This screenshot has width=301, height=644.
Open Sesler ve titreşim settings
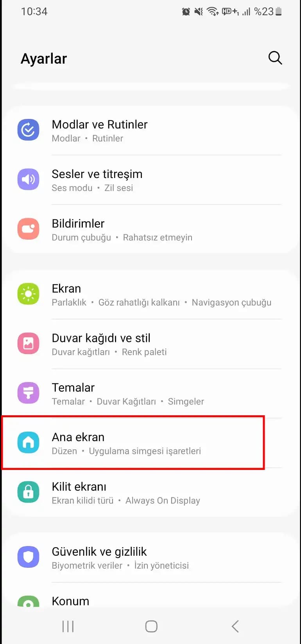click(x=150, y=180)
